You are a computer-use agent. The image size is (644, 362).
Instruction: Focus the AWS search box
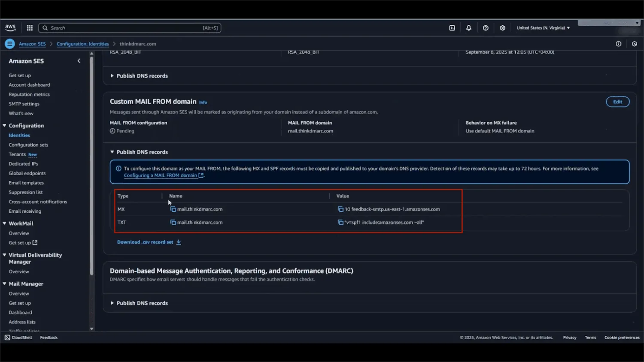point(130,28)
